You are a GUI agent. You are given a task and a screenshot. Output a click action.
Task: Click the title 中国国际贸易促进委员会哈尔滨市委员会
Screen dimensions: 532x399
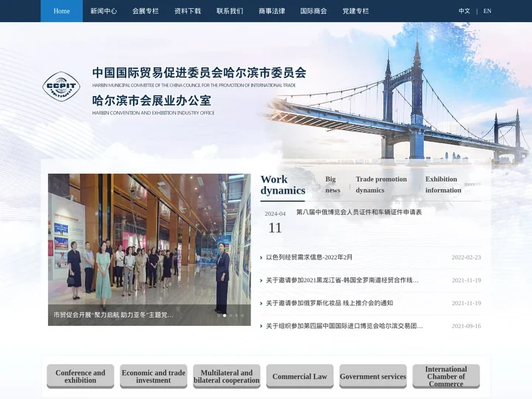[199, 72]
